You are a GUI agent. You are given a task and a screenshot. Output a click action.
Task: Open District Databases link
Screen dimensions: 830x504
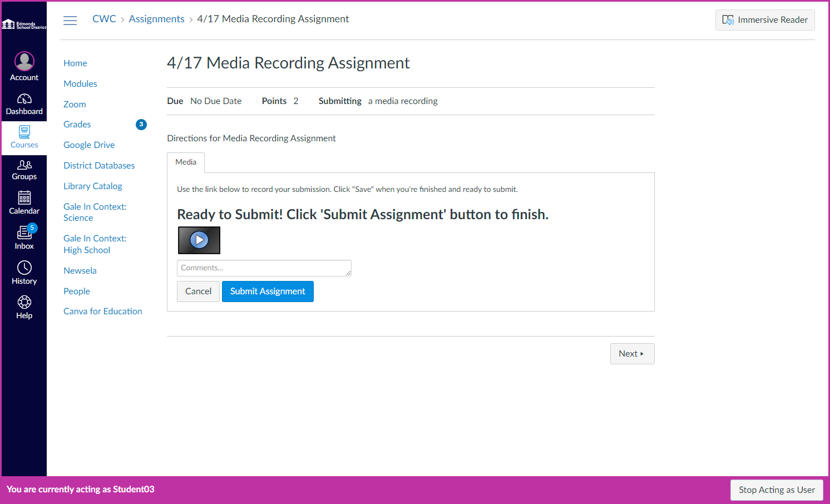(x=99, y=166)
